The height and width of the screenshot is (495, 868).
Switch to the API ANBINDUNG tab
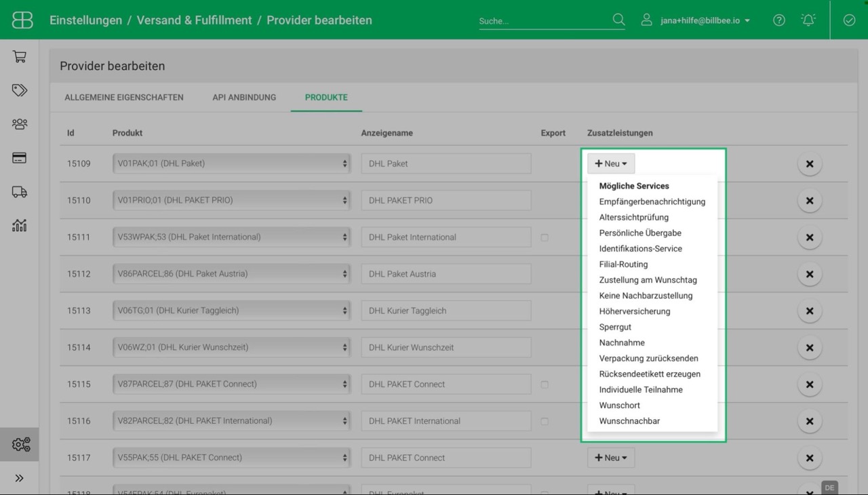pyautogui.click(x=244, y=97)
